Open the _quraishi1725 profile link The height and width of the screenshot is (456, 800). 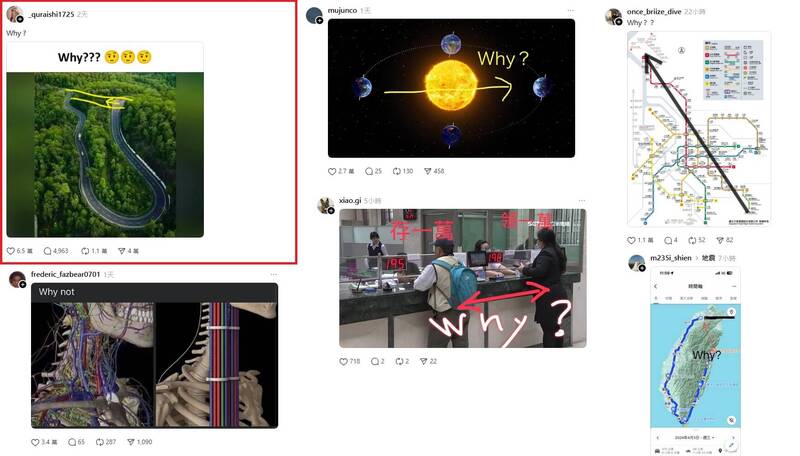click(x=51, y=14)
